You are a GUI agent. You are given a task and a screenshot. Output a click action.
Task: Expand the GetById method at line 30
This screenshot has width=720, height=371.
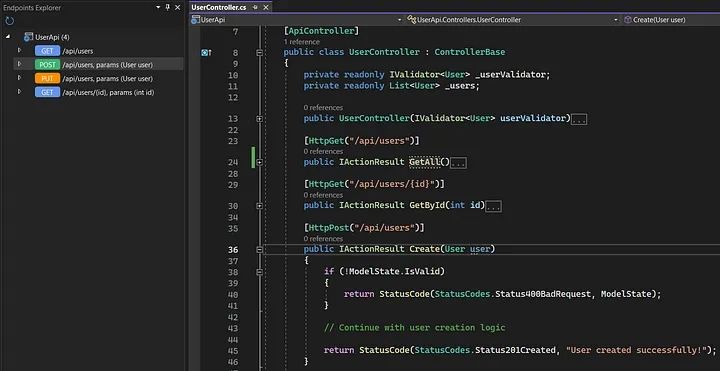[x=259, y=206]
